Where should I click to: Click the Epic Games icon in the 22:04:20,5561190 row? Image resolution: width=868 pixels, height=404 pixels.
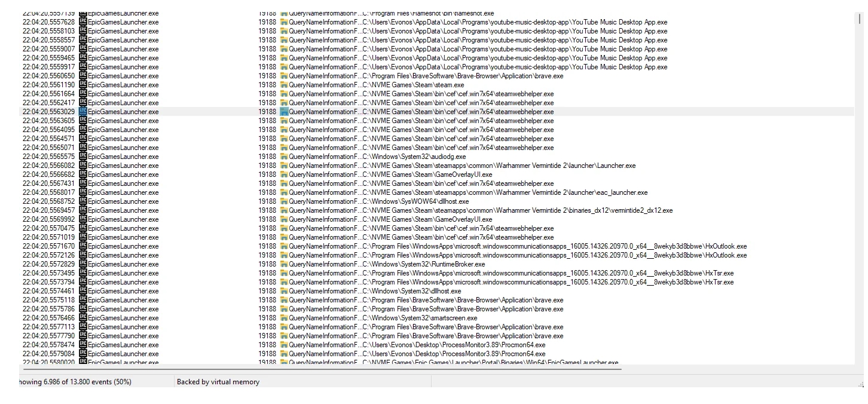[x=83, y=85]
